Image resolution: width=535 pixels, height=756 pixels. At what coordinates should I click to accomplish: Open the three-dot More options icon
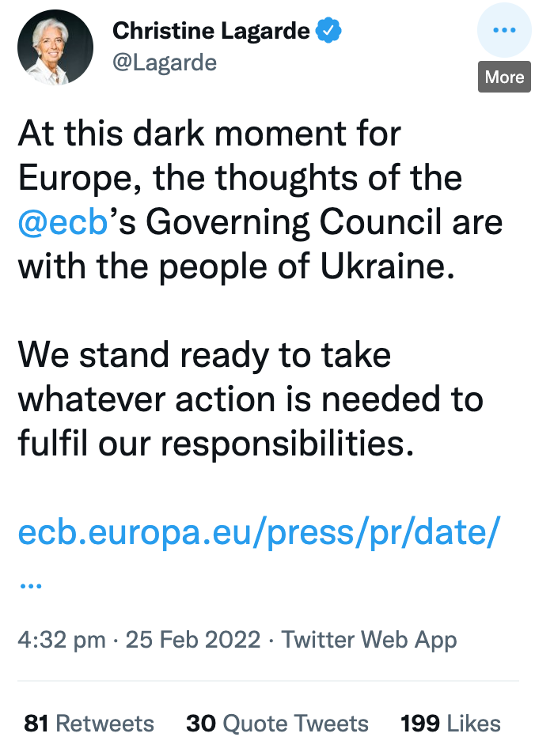point(504,30)
